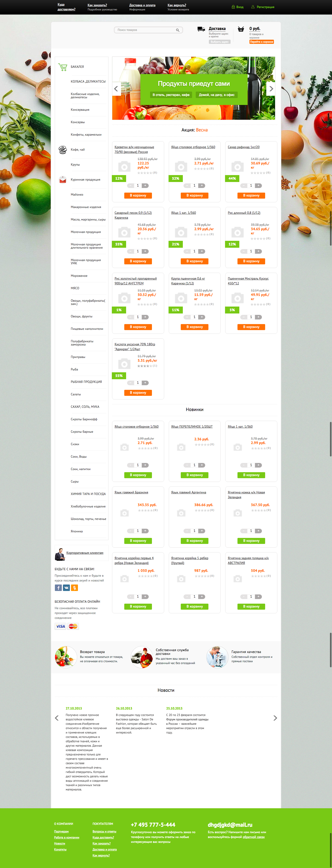Viewport: 332px width, 868px height.
Task: Show the previous banner slide arrow
Action: [x=116, y=89]
